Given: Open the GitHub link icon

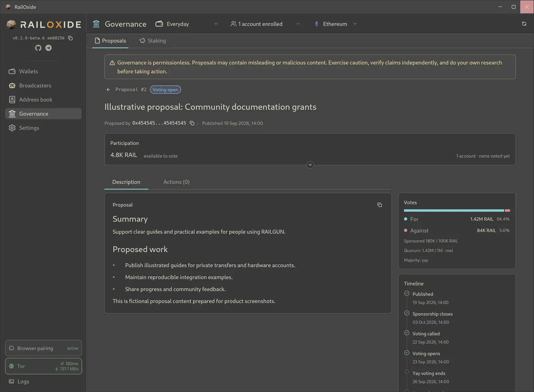Looking at the screenshot, I should click(38, 48).
